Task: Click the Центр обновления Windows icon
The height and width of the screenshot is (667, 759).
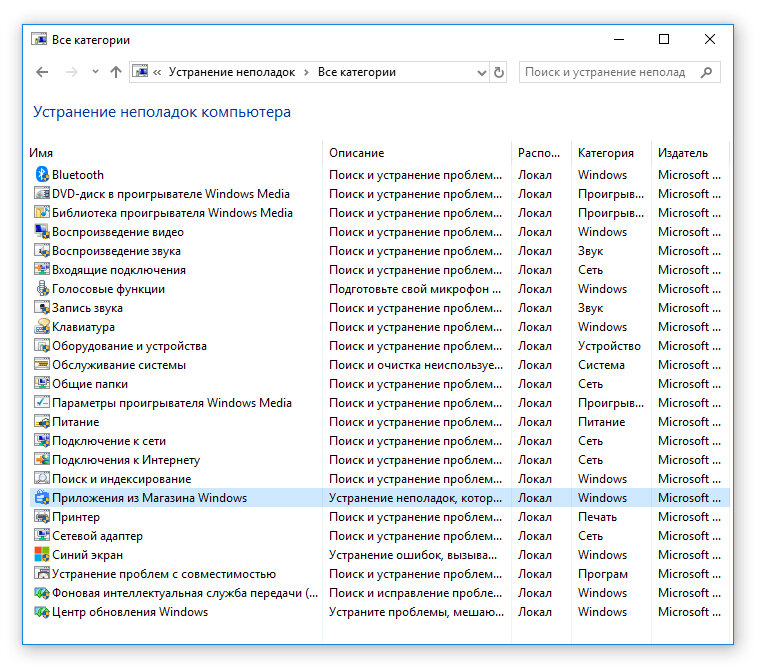Action: [x=42, y=611]
